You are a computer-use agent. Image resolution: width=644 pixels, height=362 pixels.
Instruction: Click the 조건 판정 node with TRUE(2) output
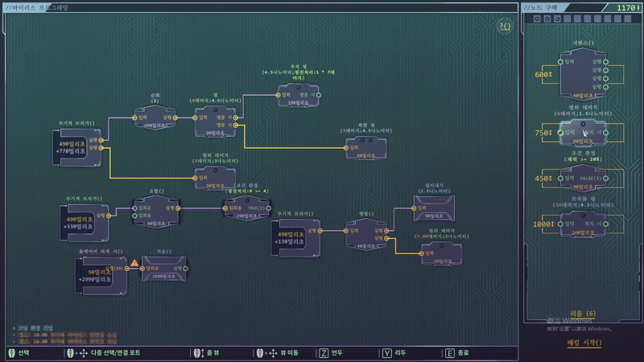coord(246,208)
